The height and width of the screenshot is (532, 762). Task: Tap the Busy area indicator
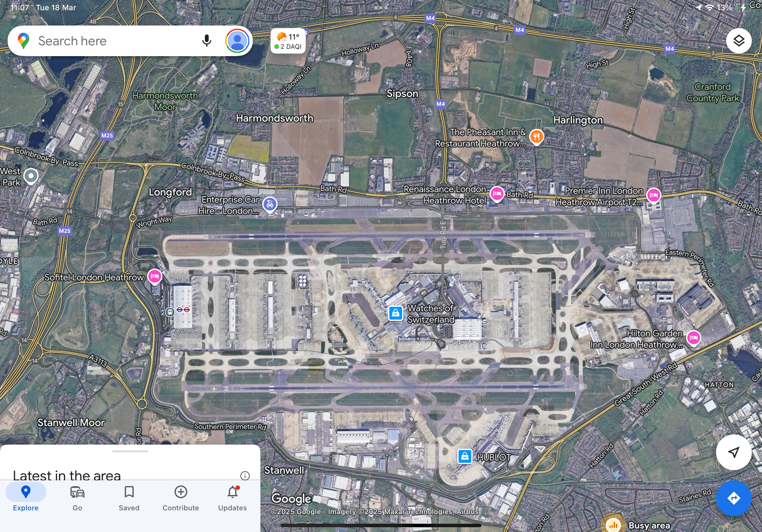613,525
